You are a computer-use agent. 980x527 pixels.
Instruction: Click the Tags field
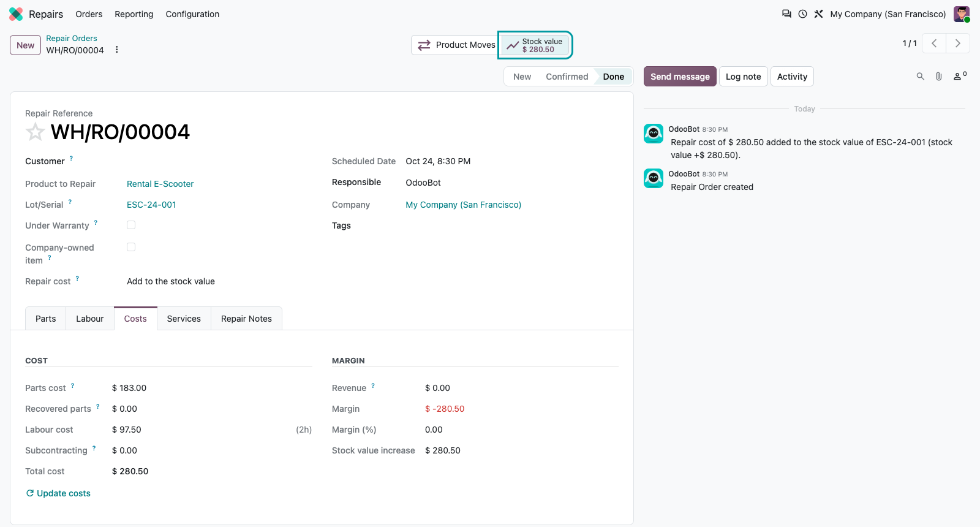click(512, 226)
